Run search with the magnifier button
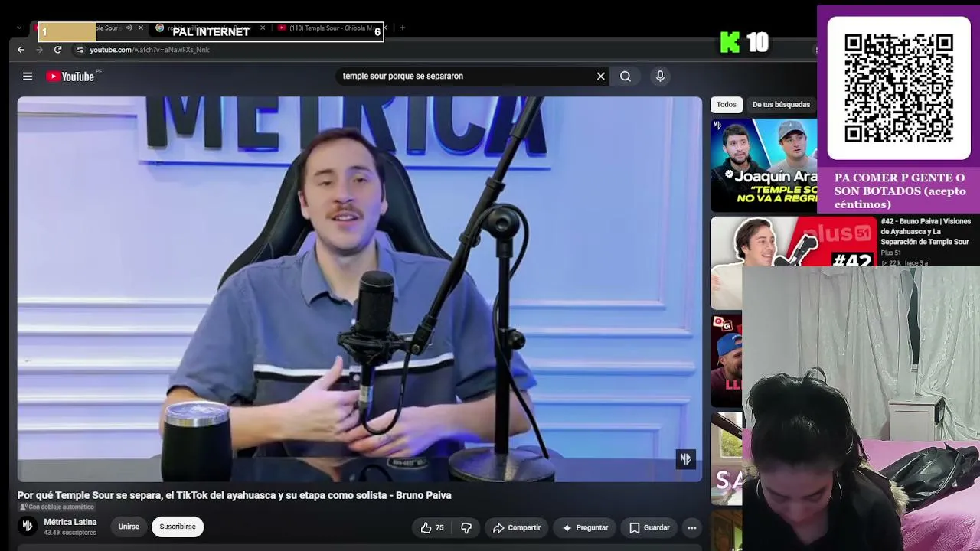Image resolution: width=980 pixels, height=551 pixels. [x=626, y=76]
